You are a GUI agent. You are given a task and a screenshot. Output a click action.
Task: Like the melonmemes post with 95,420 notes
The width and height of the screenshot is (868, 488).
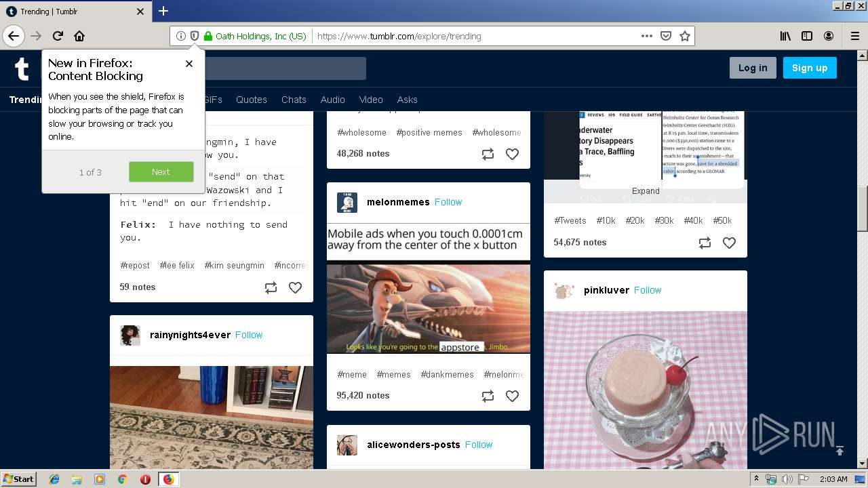pos(512,396)
